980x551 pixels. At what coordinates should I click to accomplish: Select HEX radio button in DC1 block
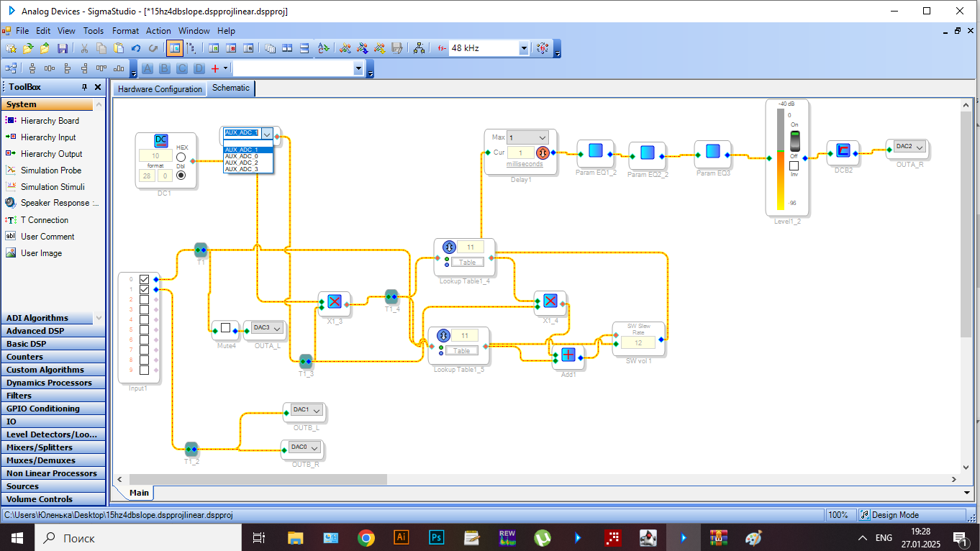(x=181, y=157)
